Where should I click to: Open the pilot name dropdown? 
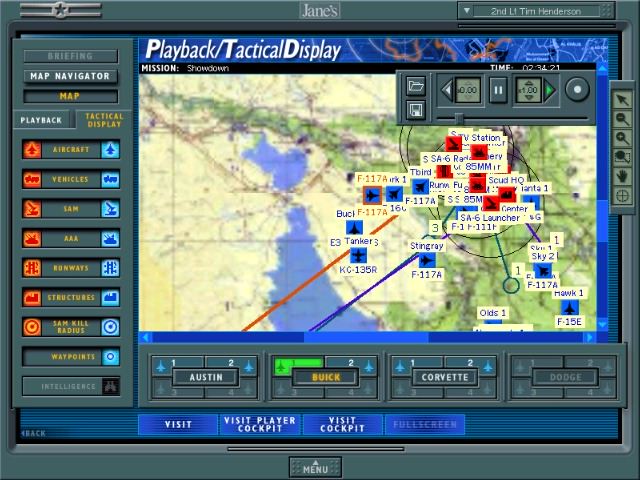[x=466, y=10]
